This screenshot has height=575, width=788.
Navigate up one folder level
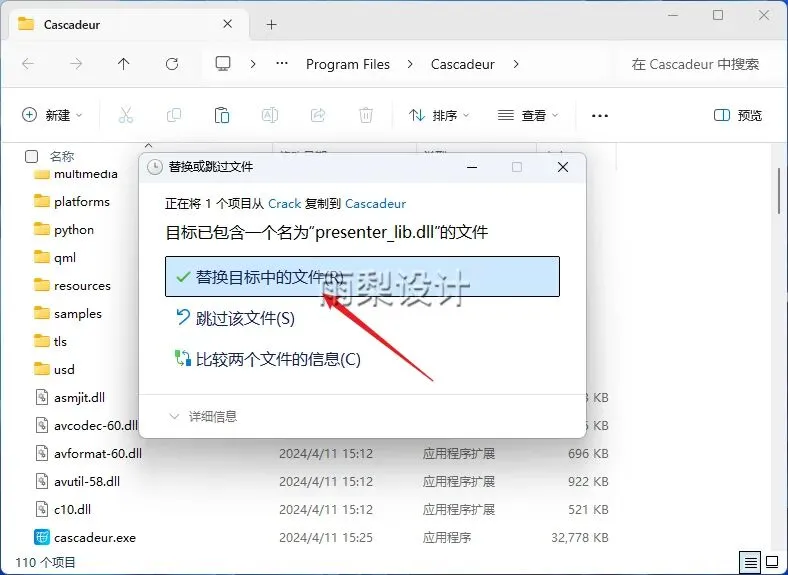(x=124, y=64)
